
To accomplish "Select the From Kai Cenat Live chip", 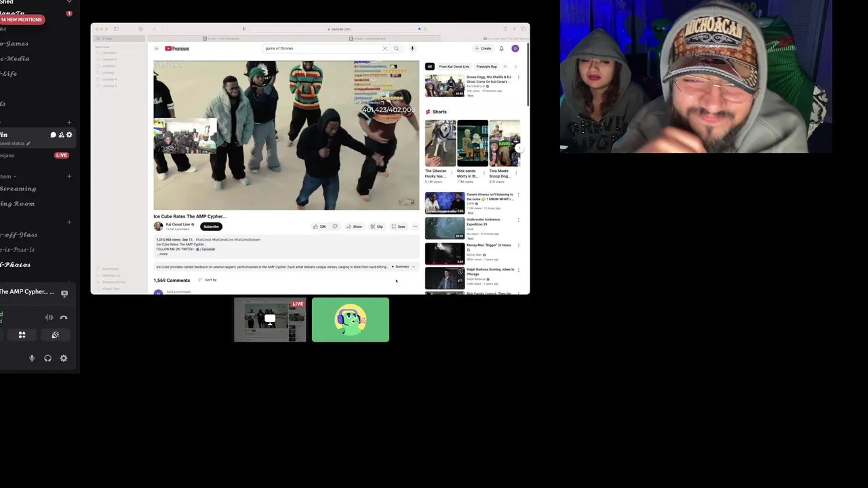I will point(454,66).
